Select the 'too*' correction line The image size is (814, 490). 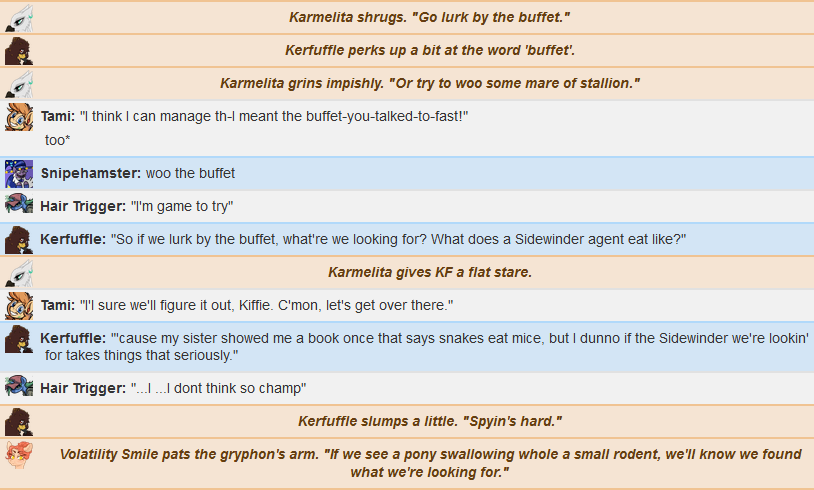tap(58, 140)
